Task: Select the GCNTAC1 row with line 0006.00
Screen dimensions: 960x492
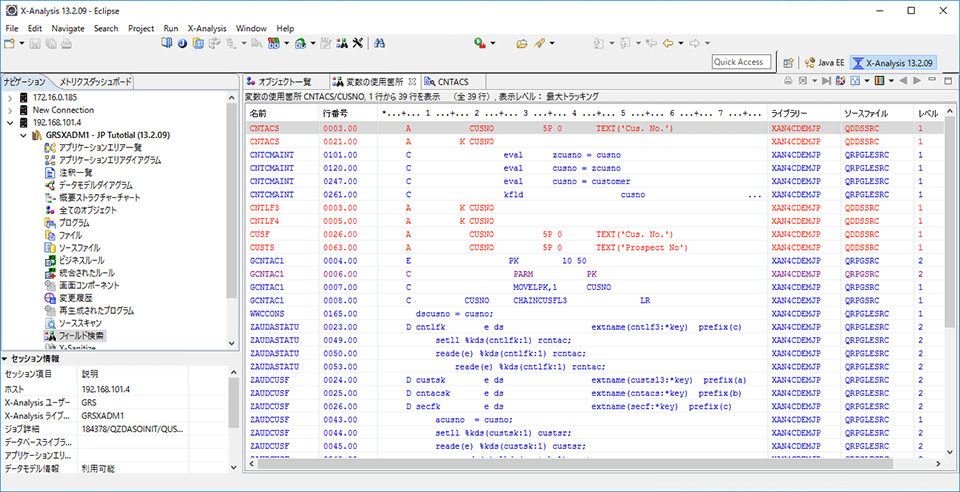Action: (594, 274)
